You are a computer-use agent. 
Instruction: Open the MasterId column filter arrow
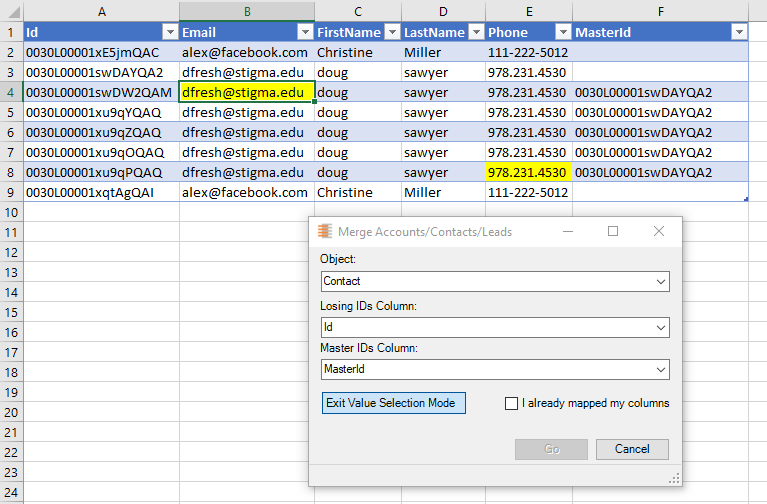point(739,32)
